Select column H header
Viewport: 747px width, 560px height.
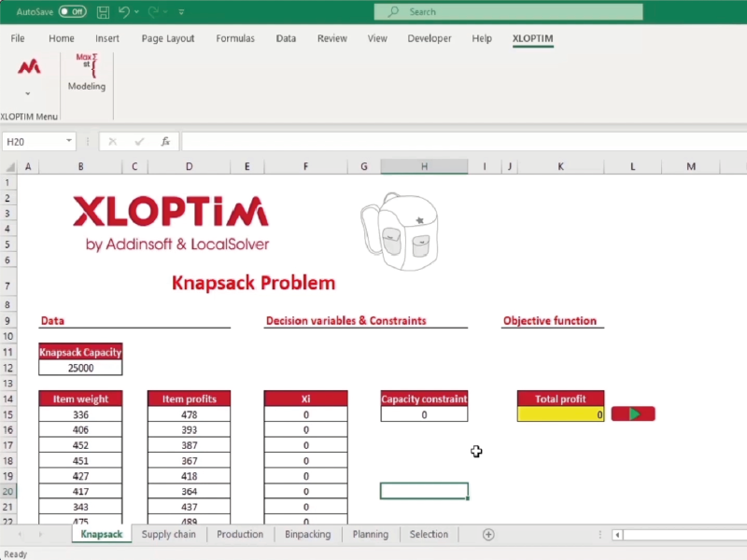coord(424,167)
